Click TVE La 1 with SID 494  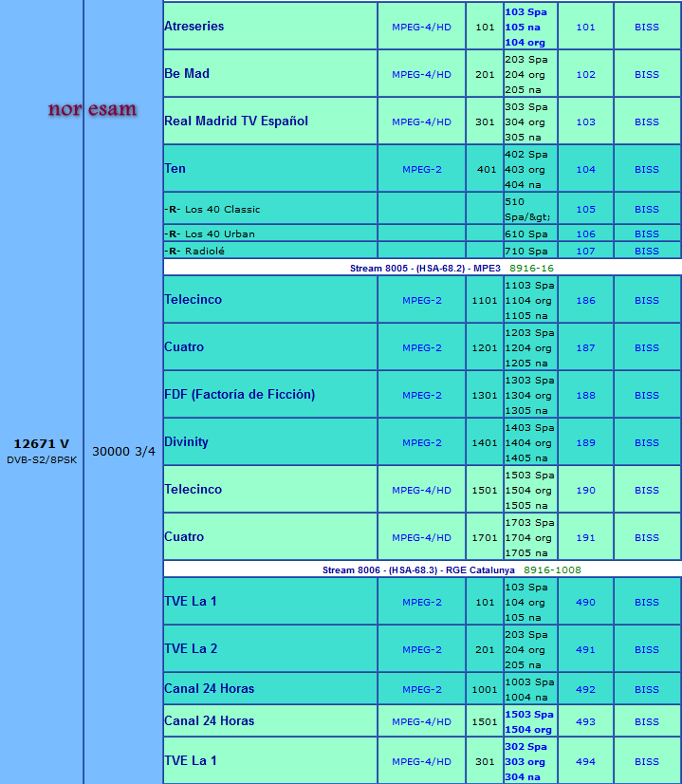tap(191, 761)
